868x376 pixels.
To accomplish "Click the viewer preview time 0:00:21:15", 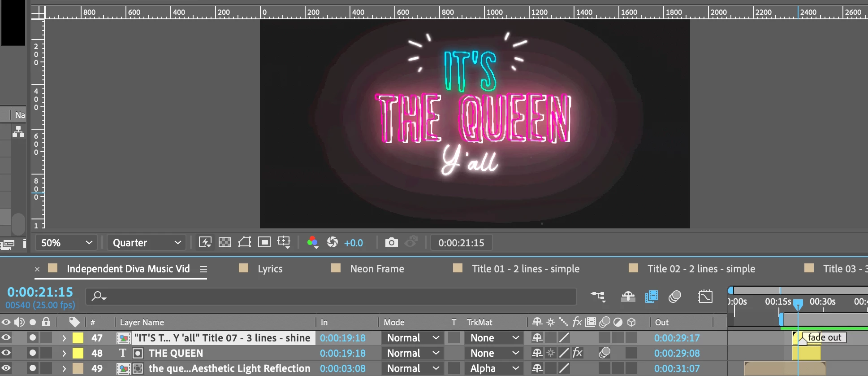I will point(461,243).
